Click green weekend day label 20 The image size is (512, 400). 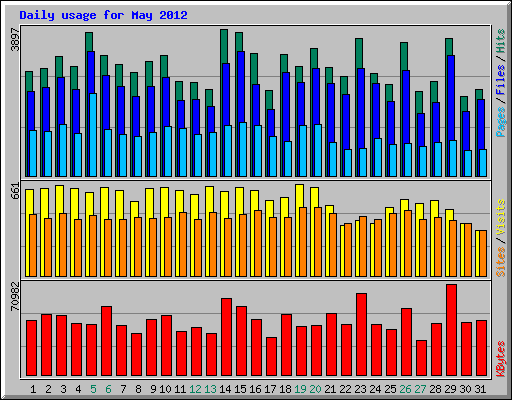click(x=315, y=389)
